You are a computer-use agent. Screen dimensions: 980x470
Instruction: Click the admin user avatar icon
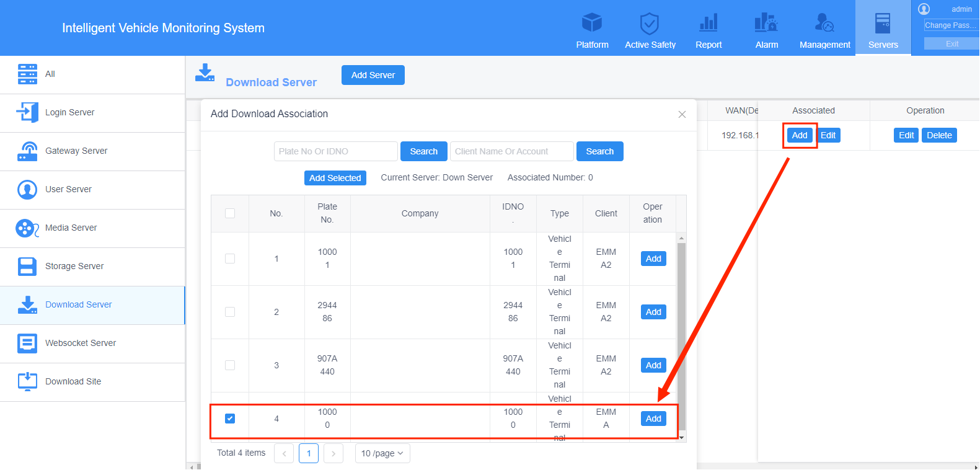tap(924, 9)
